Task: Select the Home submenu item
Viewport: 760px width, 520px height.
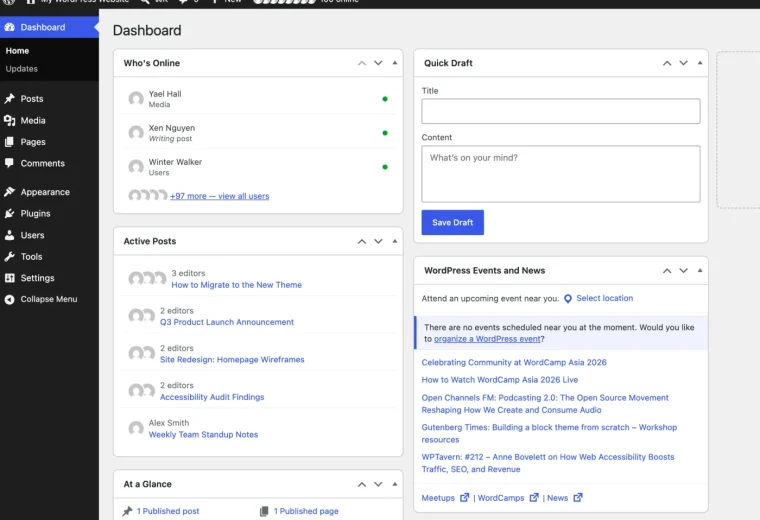Action: coord(17,51)
